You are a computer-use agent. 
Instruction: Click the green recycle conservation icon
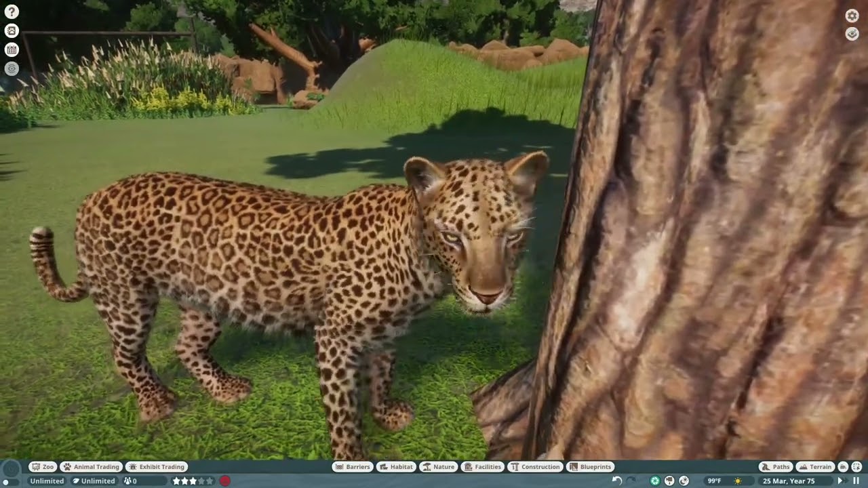coord(655,481)
